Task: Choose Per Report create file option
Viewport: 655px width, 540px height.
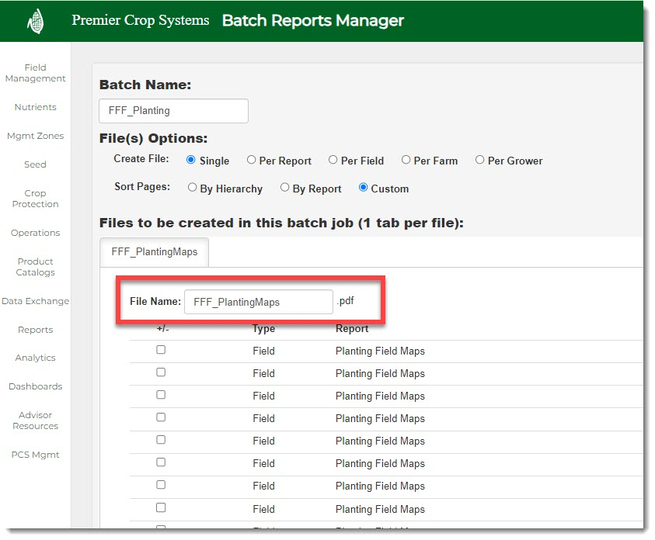Action: (251, 160)
